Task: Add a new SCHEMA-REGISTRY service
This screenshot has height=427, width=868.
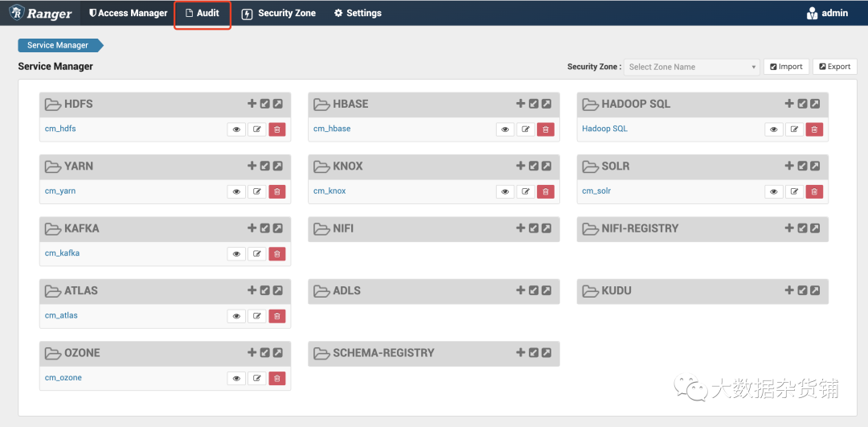Action: tap(520, 353)
